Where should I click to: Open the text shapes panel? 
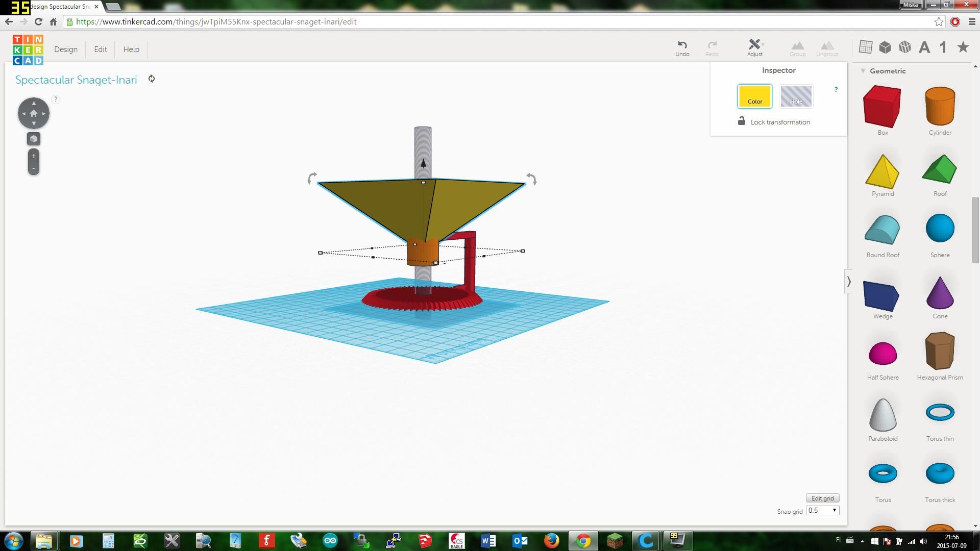click(924, 46)
